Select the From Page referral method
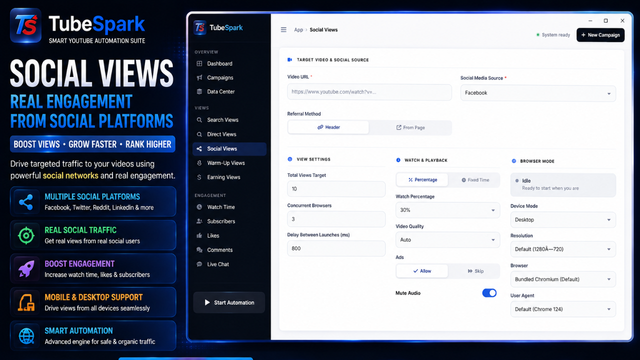Image resolution: width=640 pixels, height=360 pixels. 410,127
